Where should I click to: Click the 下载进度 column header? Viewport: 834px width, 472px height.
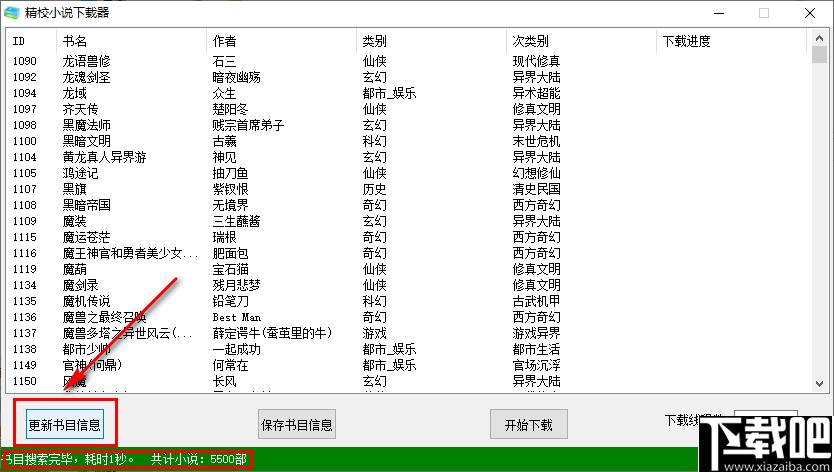(731, 41)
